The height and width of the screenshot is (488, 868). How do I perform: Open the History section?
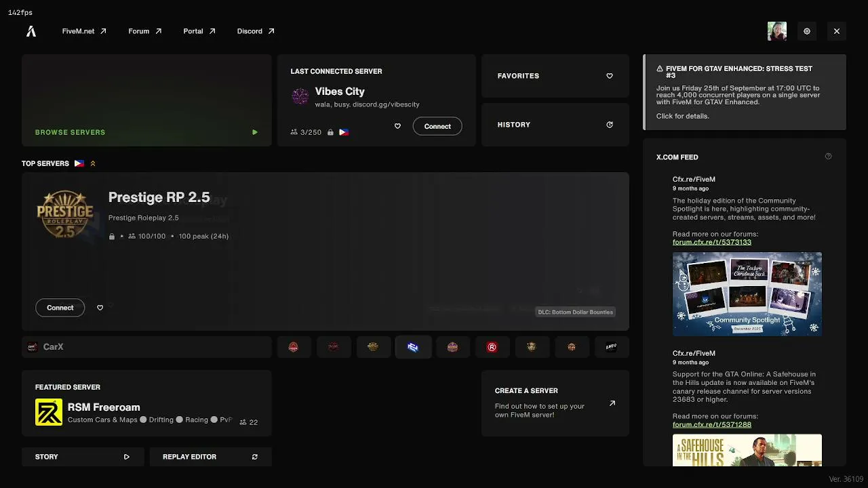click(x=555, y=125)
